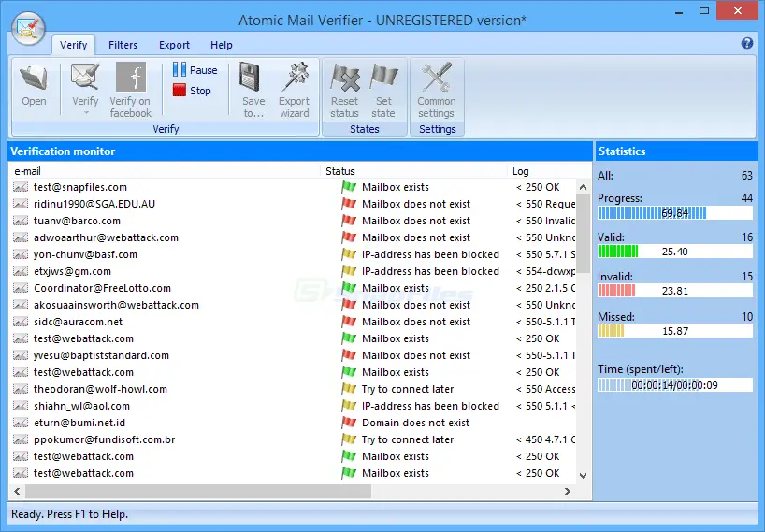
Task: Open an email list with Open icon
Action: [x=34, y=79]
